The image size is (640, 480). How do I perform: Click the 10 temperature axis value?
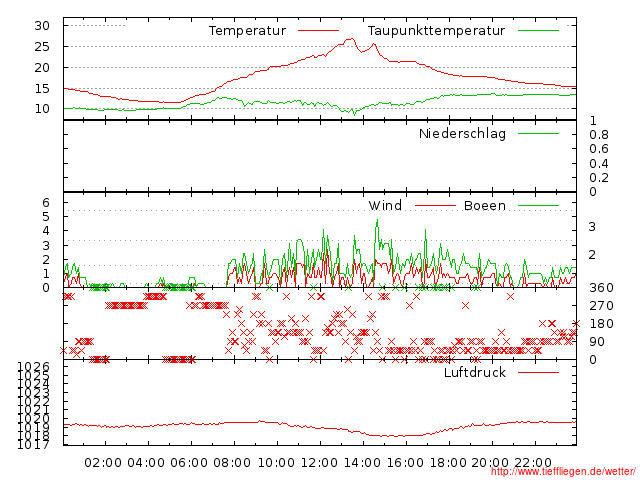pos(42,109)
